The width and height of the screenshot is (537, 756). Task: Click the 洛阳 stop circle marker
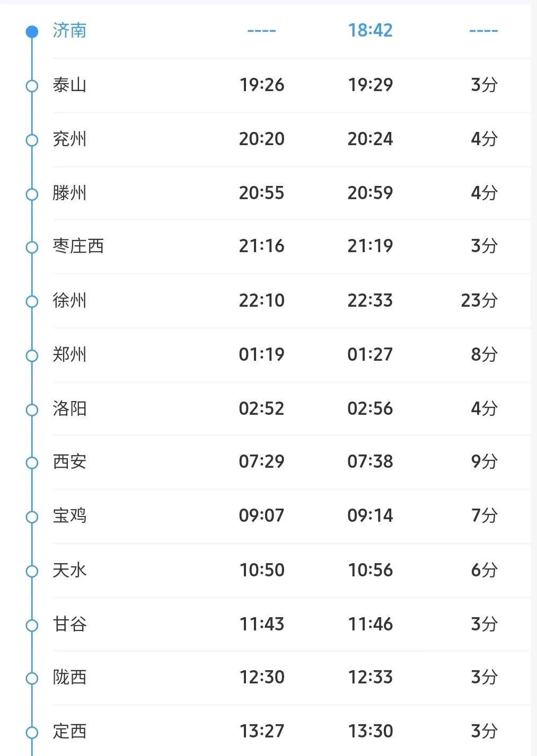[x=32, y=410]
